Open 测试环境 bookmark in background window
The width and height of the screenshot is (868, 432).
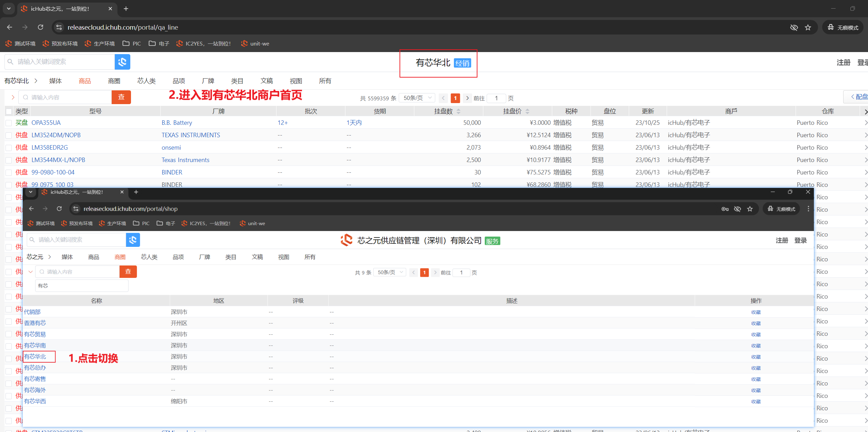20,43
